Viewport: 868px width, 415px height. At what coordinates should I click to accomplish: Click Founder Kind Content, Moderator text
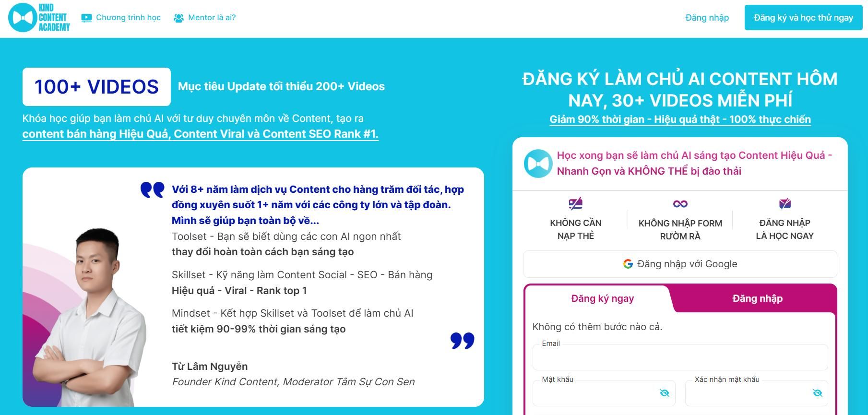(x=293, y=382)
